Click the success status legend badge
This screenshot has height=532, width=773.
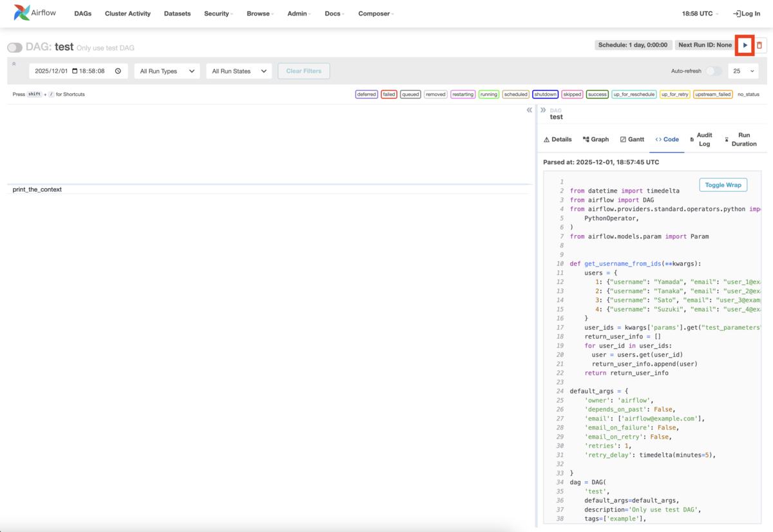597,95
